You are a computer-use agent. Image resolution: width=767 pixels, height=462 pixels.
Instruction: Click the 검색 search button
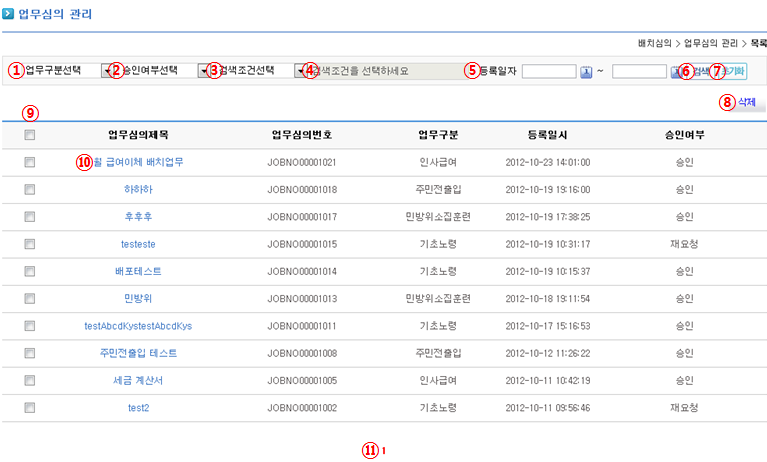pyautogui.click(x=700, y=72)
